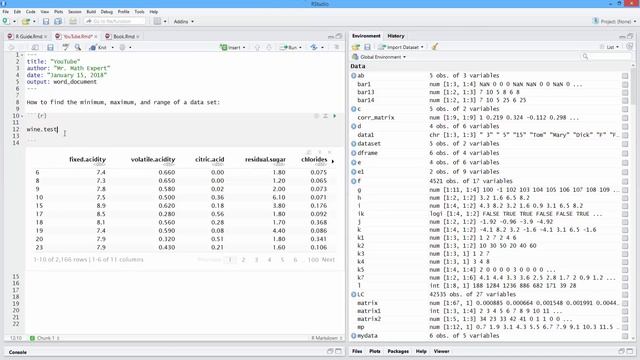
Task: Maximize the Console pane
Action: (x=338, y=351)
